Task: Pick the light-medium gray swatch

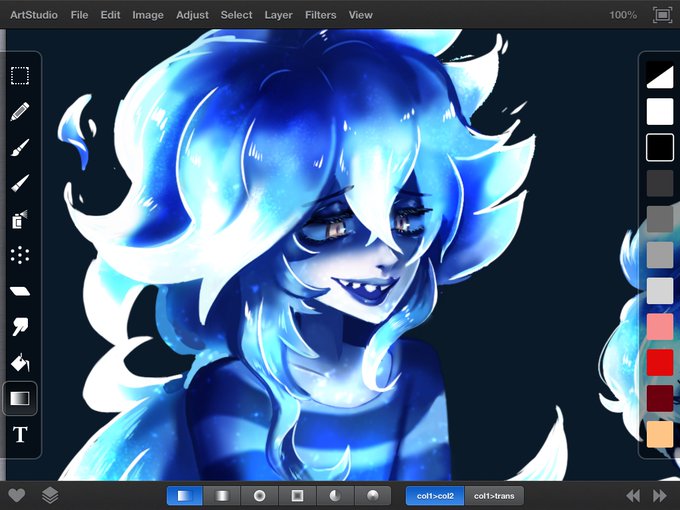Action: [x=660, y=255]
